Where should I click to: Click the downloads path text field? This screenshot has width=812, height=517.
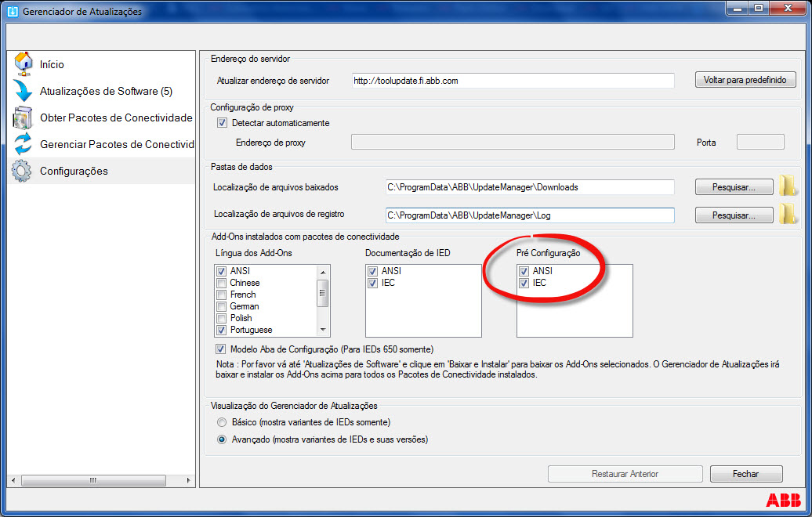pos(530,187)
